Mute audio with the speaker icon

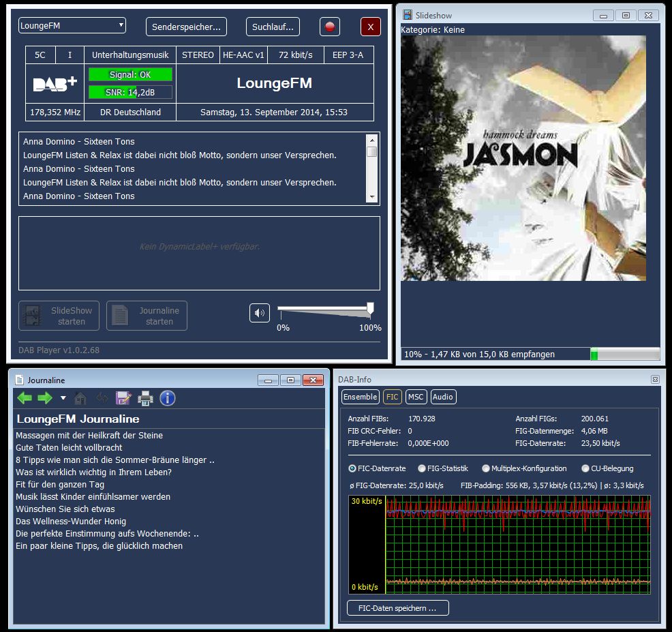(259, 313)
